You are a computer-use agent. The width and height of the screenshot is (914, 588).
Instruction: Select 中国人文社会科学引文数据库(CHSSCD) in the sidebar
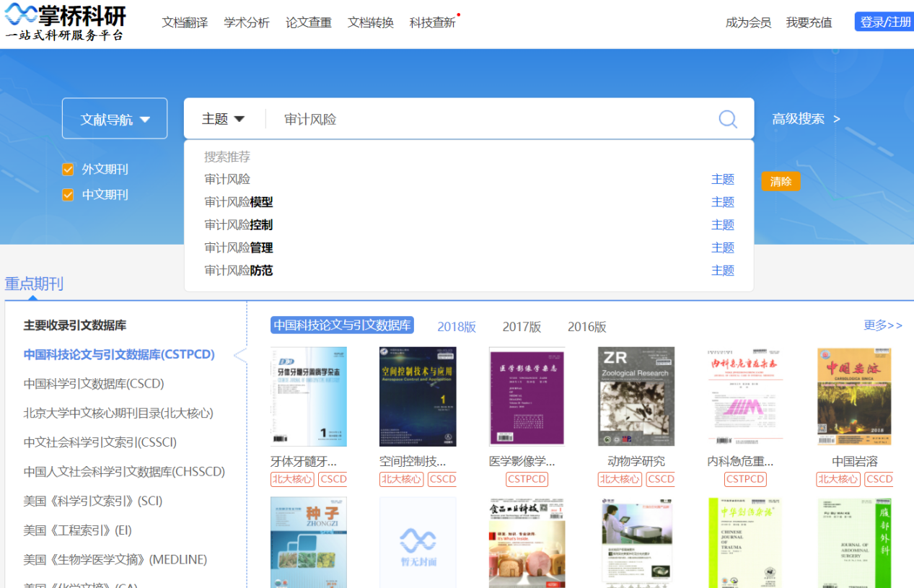tap(124, 472)
